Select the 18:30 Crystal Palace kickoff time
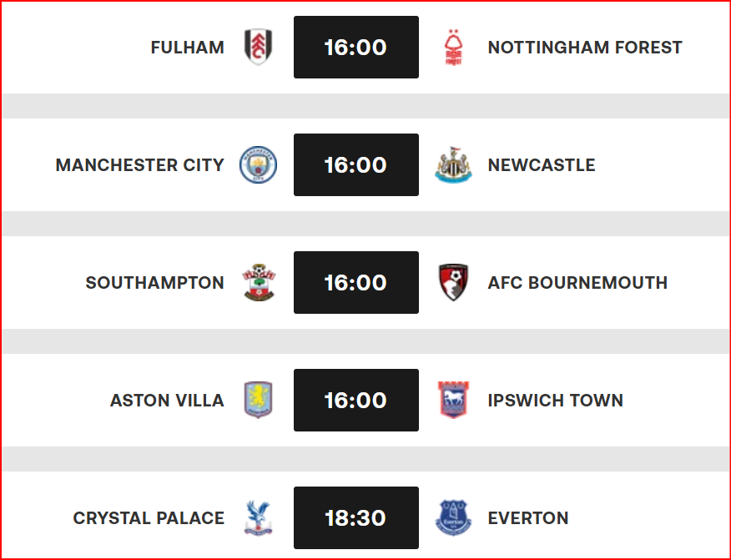The image size is (731, 560). click(355, 517)
